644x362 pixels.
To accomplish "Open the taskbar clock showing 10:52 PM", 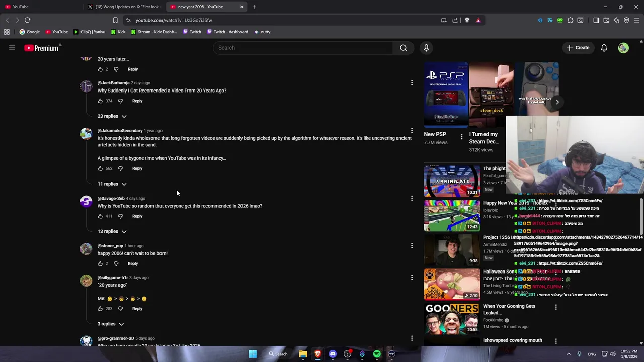I will click(x=629, y=354).
